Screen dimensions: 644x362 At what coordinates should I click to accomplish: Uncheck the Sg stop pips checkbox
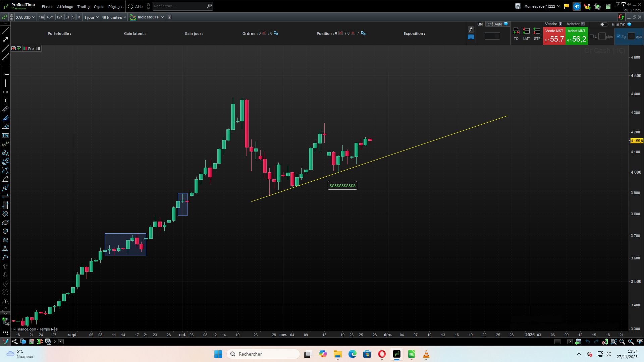pyautogui.click(x=619, y=37)
